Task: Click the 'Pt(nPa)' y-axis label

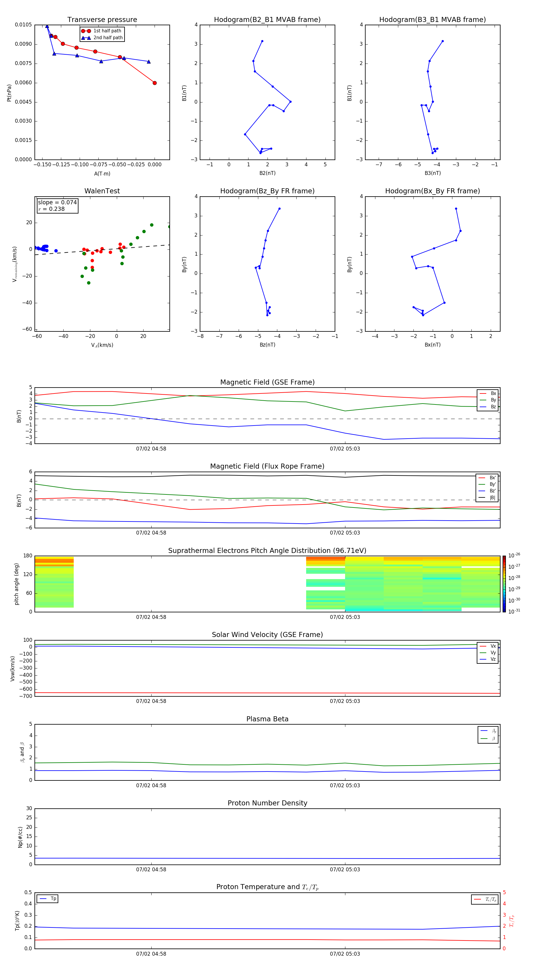Action: [9, 93]
